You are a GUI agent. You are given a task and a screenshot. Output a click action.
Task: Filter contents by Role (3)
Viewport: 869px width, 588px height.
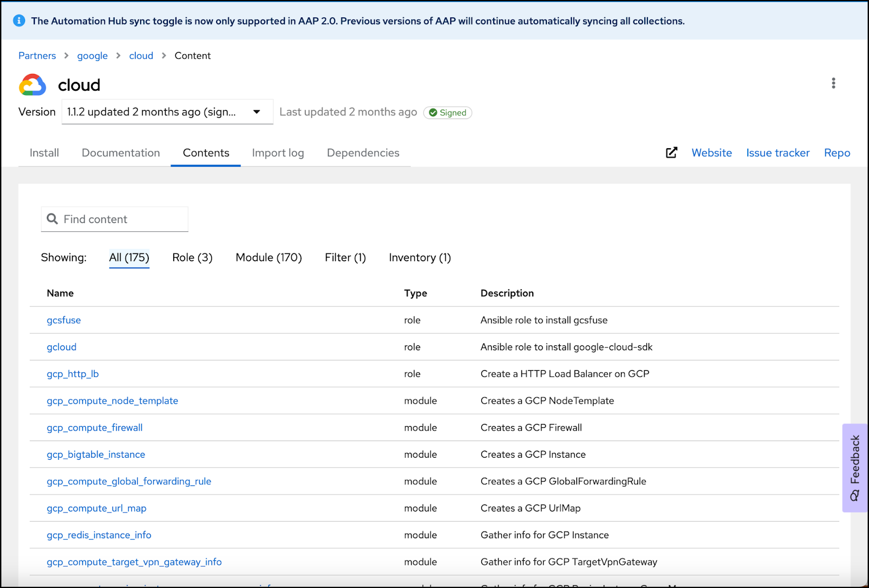pyautogui.click(x=192, y=257)
